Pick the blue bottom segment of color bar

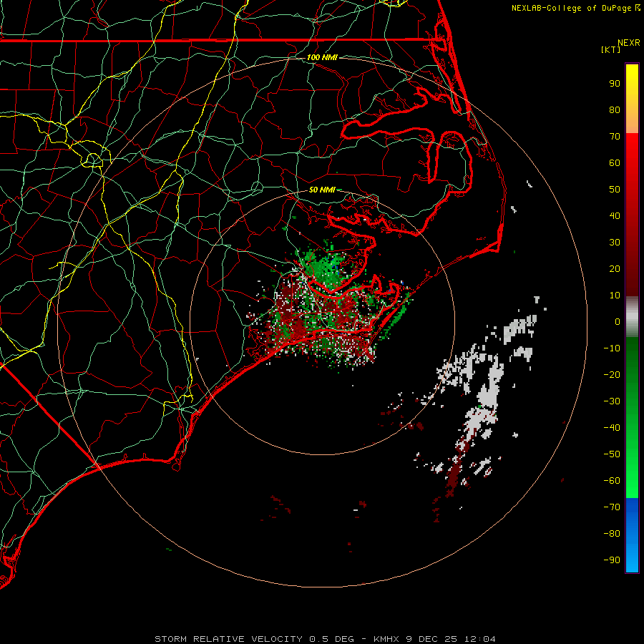coord(632,535)
